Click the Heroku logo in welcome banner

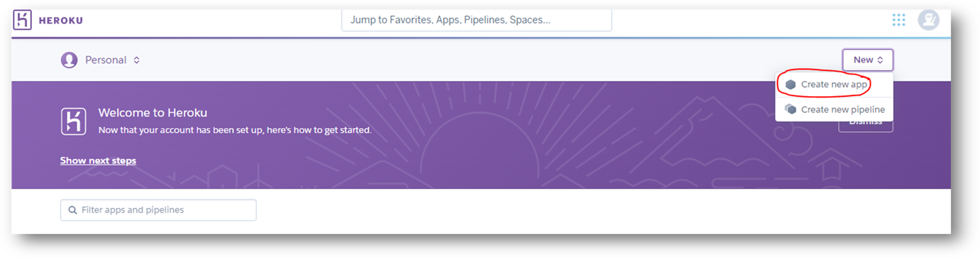74,121
